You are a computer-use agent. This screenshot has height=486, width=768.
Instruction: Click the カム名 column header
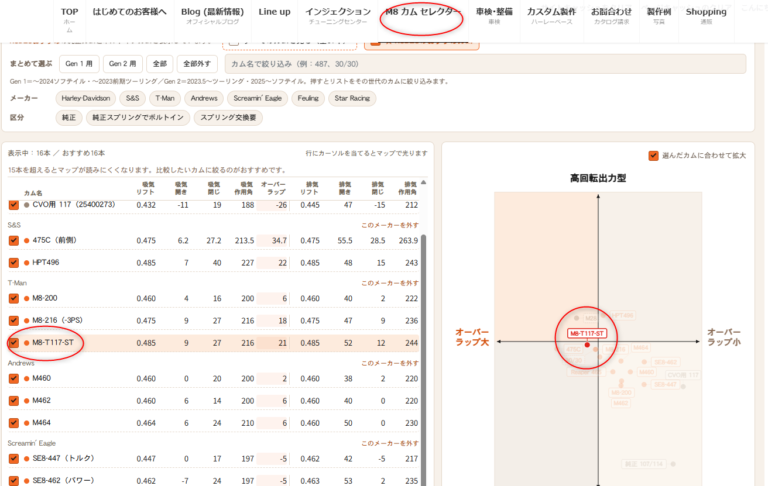coord(33,193)
